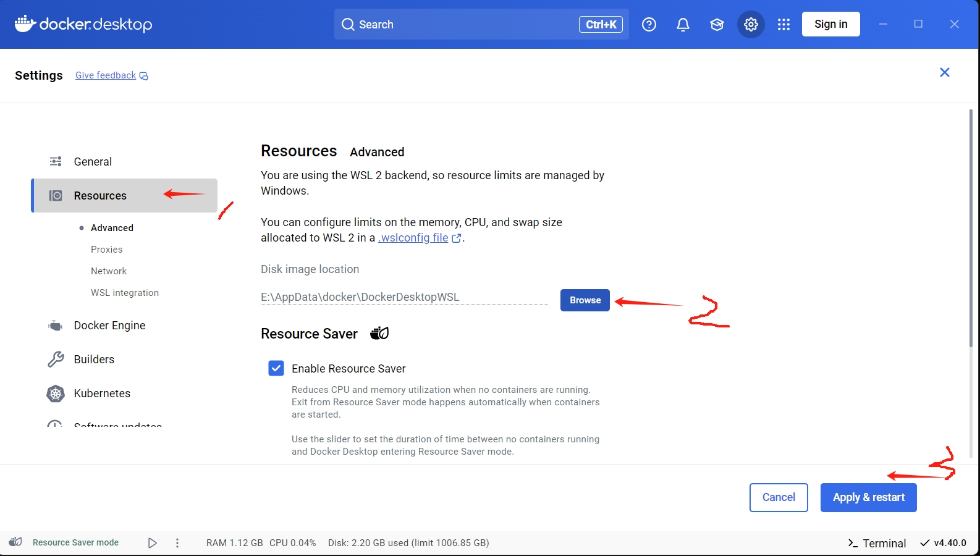Open the help question mark icon
The image size is (980, 556).
point(649,24)
